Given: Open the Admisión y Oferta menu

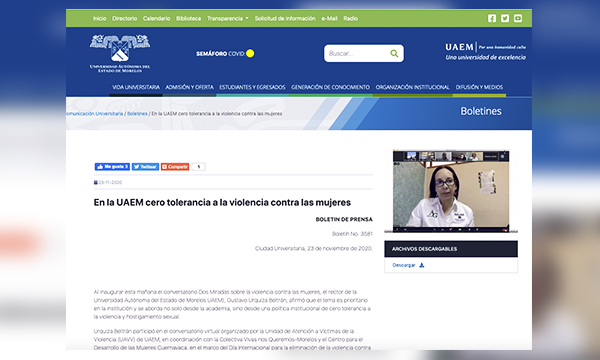Looking at the screenshot, I should [189, 87].
